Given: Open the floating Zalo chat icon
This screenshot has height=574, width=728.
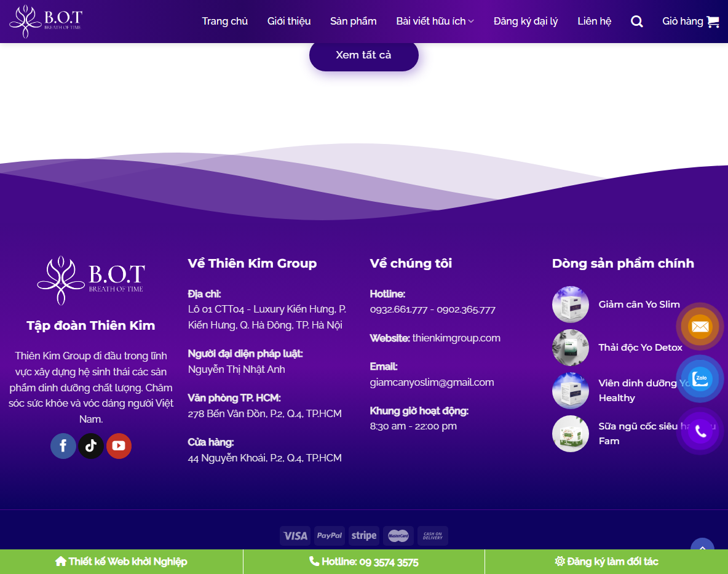Looking at the screenshot, I should pyautogui.click(x=700, y=379).
